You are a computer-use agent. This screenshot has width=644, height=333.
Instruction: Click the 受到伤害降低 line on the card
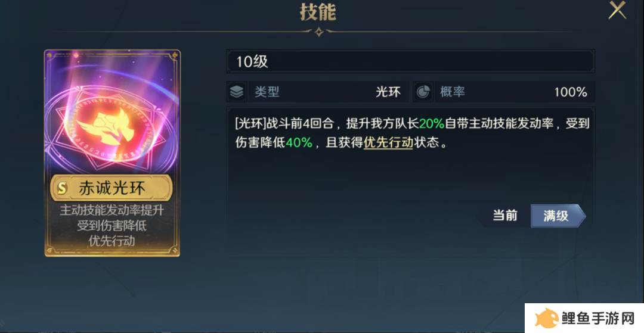point(112,226)
